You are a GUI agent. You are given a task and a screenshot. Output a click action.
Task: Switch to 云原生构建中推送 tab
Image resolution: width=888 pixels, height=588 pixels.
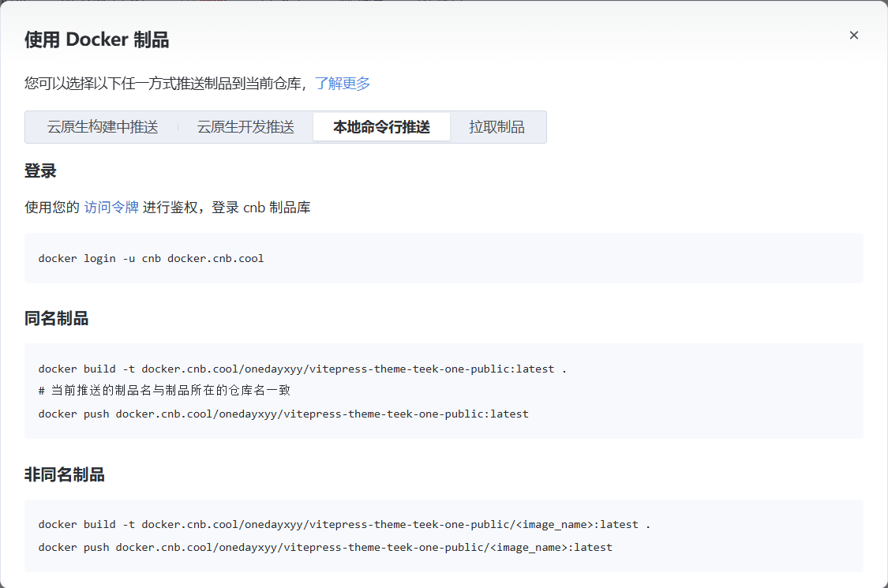coord(103,127)
